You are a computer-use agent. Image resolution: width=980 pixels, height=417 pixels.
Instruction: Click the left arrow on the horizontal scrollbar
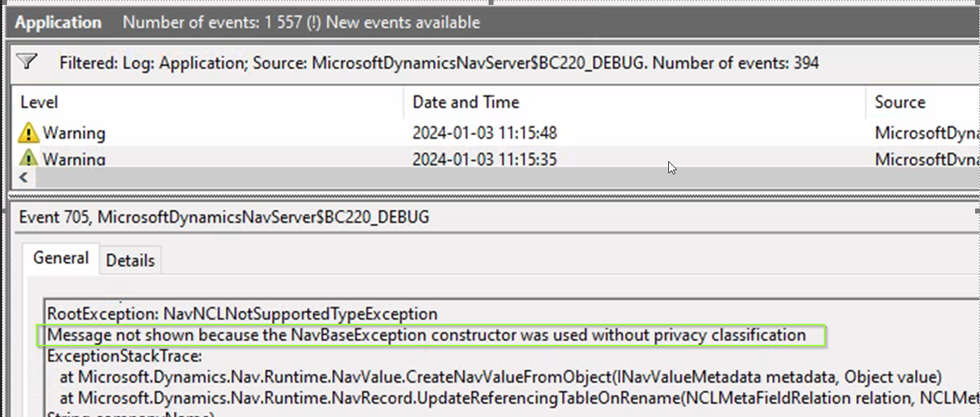23,178
